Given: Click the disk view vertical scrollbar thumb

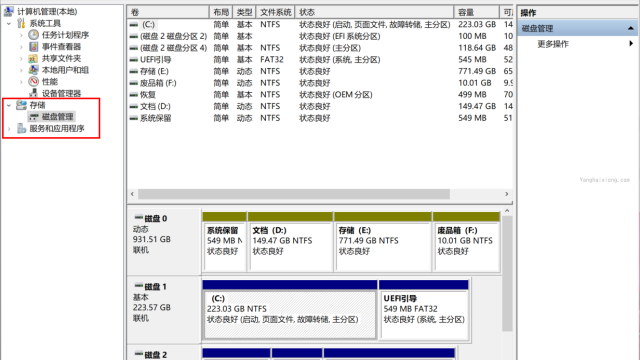Looking at the screenshot, I should [x=507, y=273].
